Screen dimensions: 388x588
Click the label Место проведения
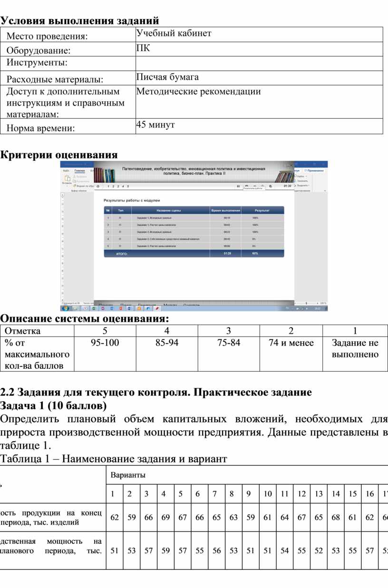47,36
